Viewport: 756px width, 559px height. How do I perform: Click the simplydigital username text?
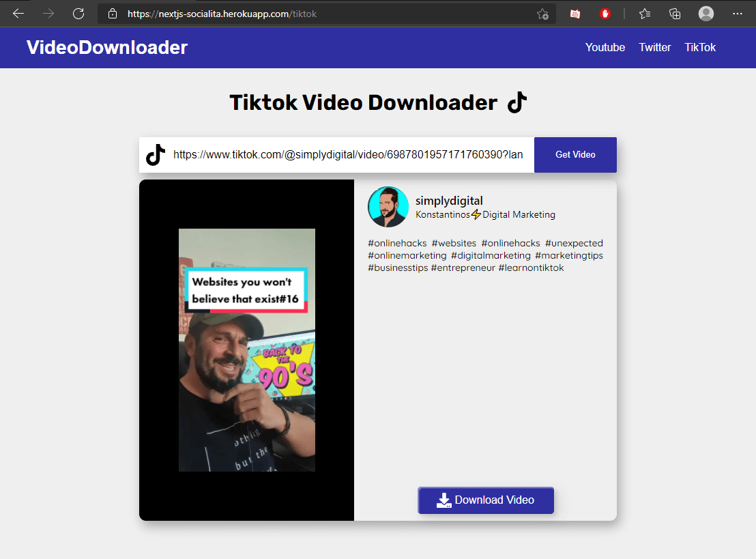[449, 201]
